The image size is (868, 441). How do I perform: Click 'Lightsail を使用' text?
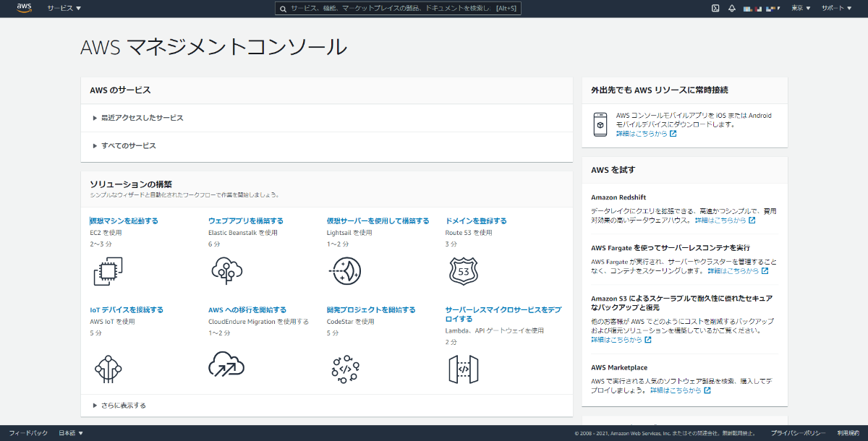(349, 233)
